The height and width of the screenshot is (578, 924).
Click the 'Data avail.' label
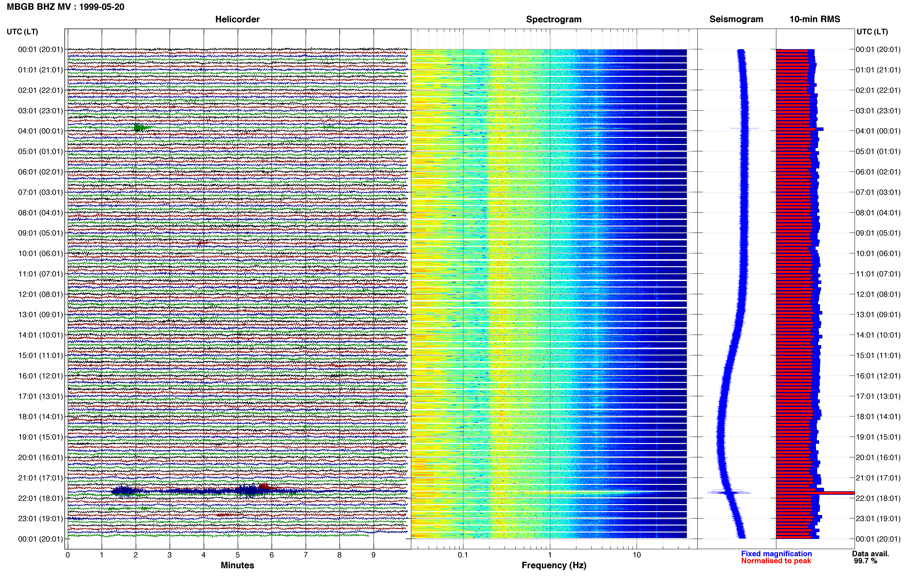coord(870,554)
